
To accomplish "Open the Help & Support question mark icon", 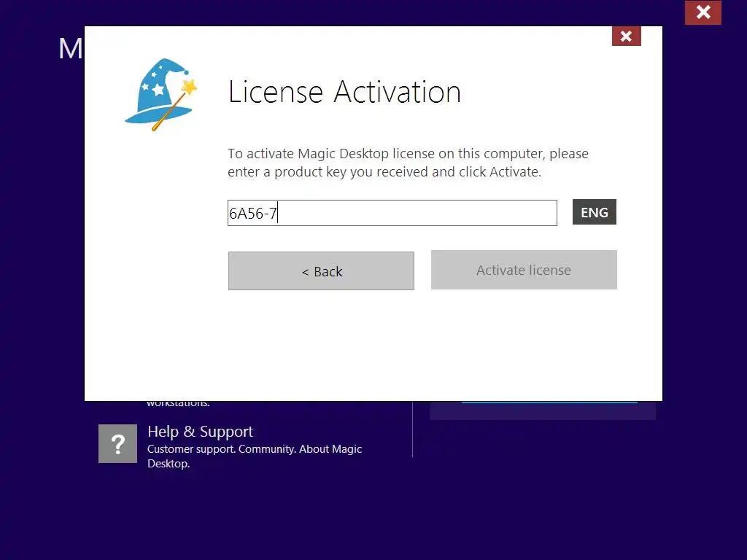I will pyautogui.click(x=117, y=444).
